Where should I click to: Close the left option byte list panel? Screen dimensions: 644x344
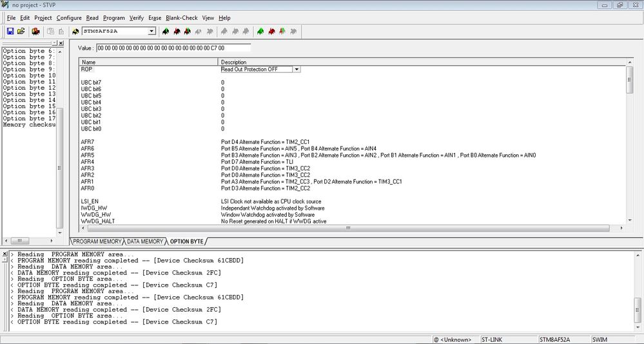[61, 43]
